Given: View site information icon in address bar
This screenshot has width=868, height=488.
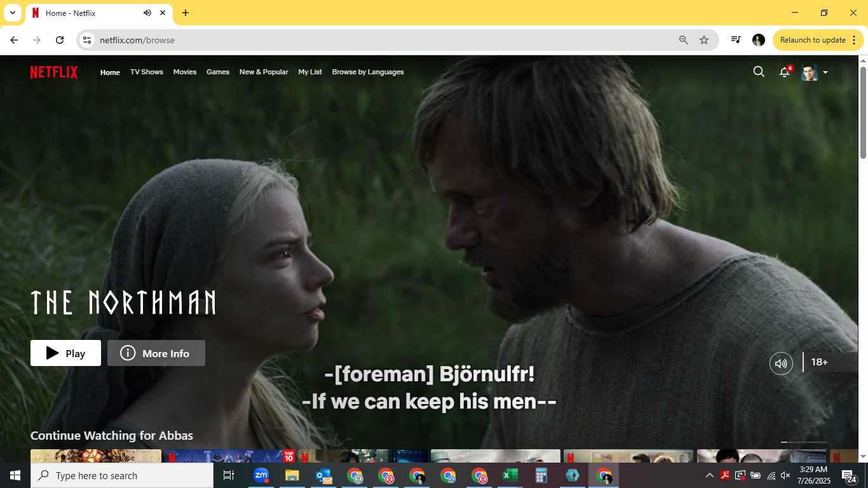Looking at the screenshot, I should [x=87, y=40].
